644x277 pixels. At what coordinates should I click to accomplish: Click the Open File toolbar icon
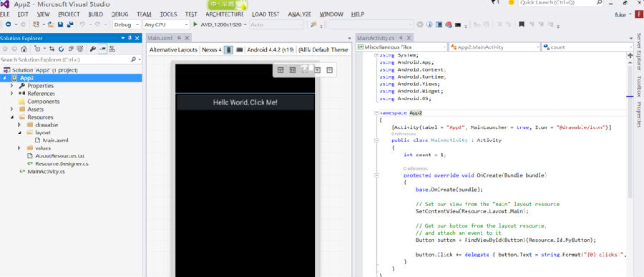click(51, 24)
